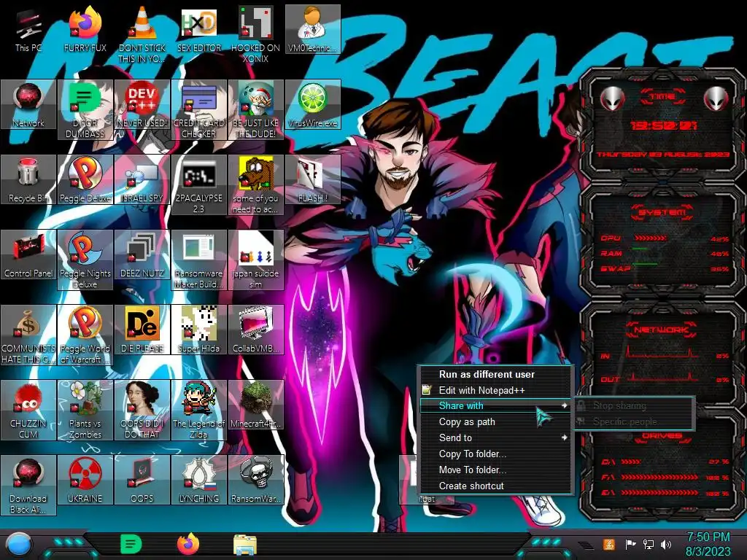Image resolution: width=747 pixels, height=560 pixels.
Task: Select the RansomWar skull icon
Action: point(255,480)
